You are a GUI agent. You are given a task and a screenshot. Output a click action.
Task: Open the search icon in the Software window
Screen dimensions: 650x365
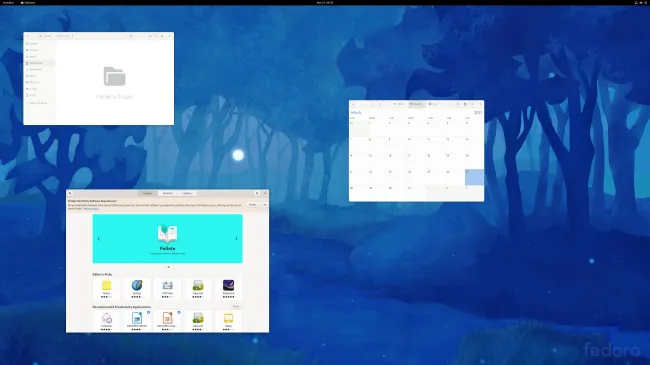click(x=70, y=193)
